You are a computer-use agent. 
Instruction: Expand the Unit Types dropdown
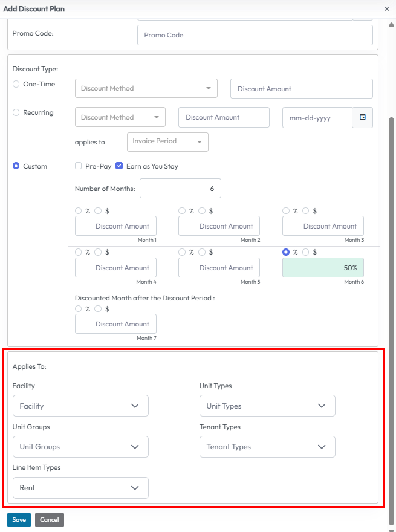pyautogui.click(x=267, y=406)
